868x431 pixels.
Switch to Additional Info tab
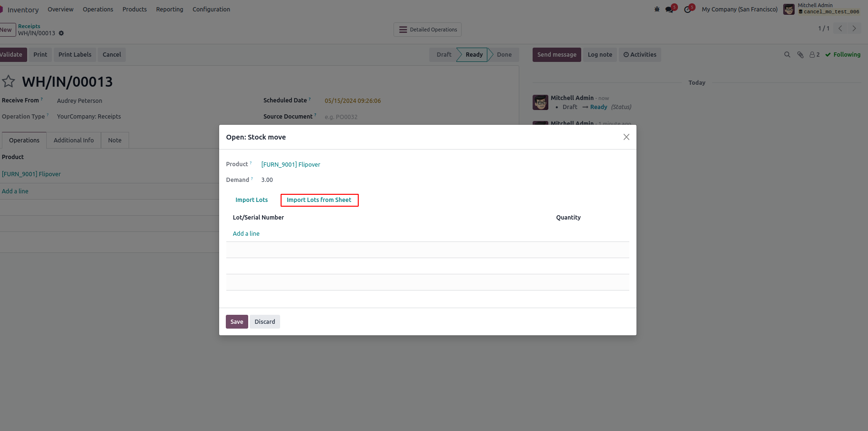pos(74,140)
